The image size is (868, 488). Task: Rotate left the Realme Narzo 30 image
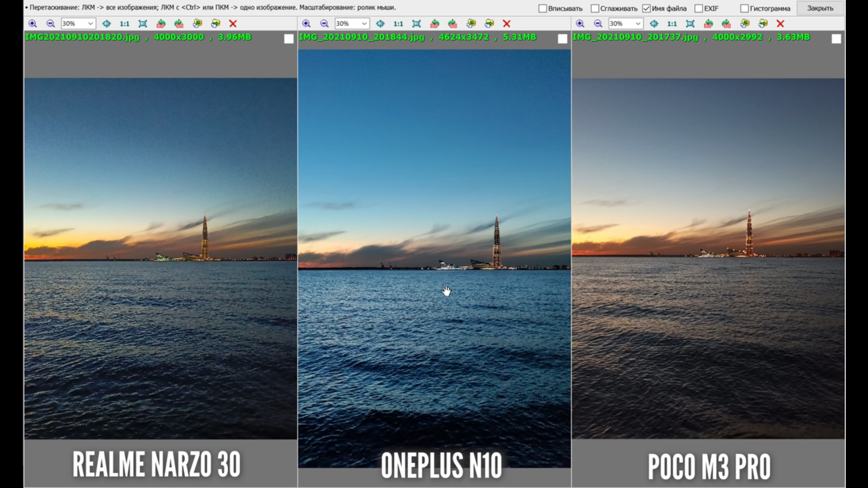pyautogui.click(x=161, y=23)
